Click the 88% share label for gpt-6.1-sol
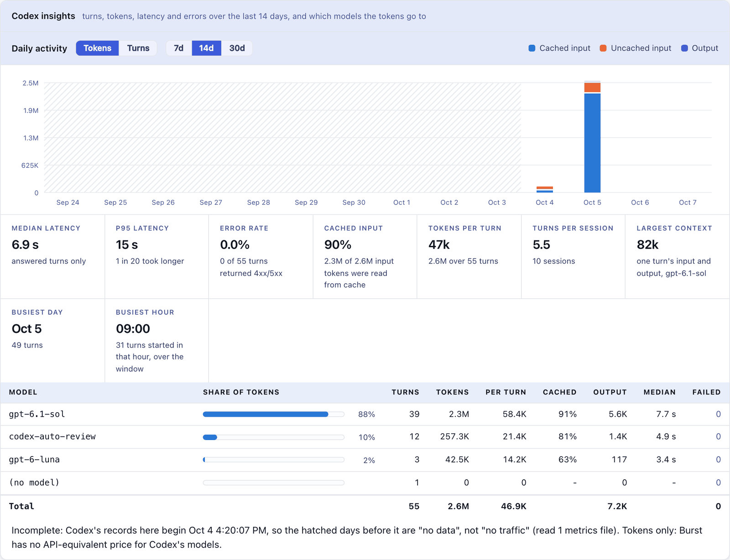730x560 pixels. point(366,414)
